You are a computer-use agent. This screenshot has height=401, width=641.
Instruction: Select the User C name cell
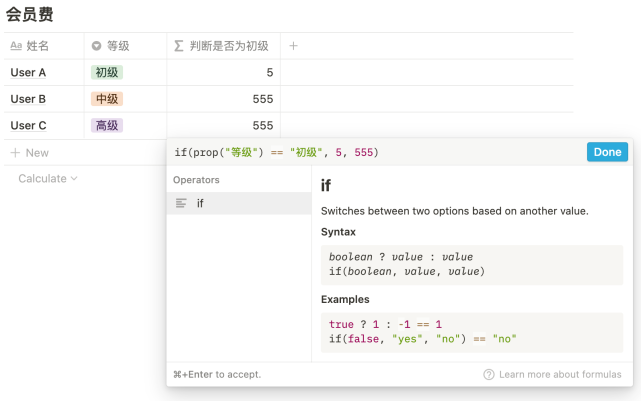tap(28, 126)
